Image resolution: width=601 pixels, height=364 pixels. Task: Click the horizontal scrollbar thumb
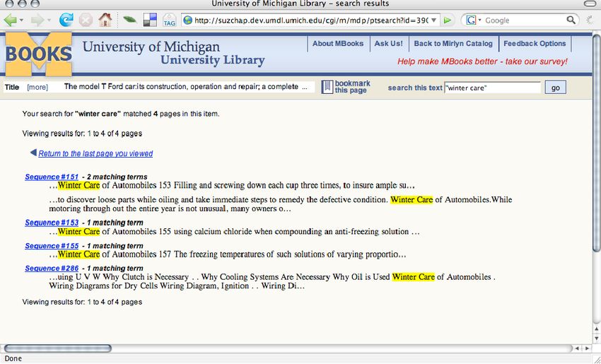[57, 348]
